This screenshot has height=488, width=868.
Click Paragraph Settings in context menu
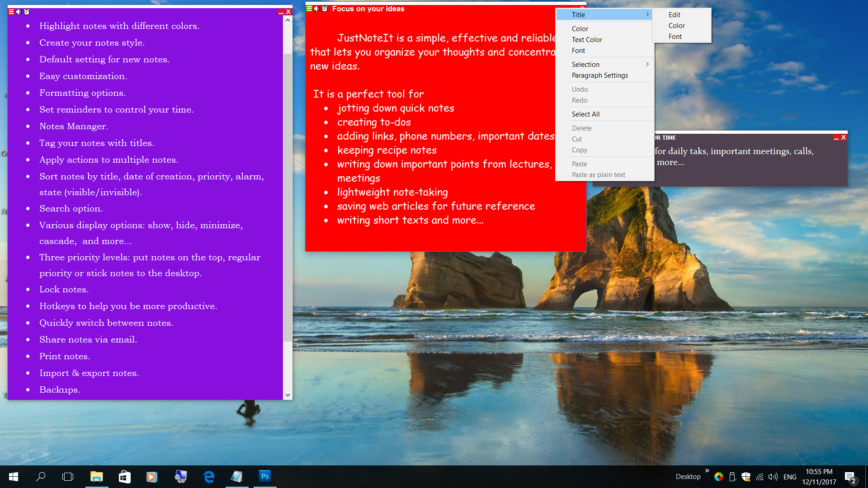600,75
